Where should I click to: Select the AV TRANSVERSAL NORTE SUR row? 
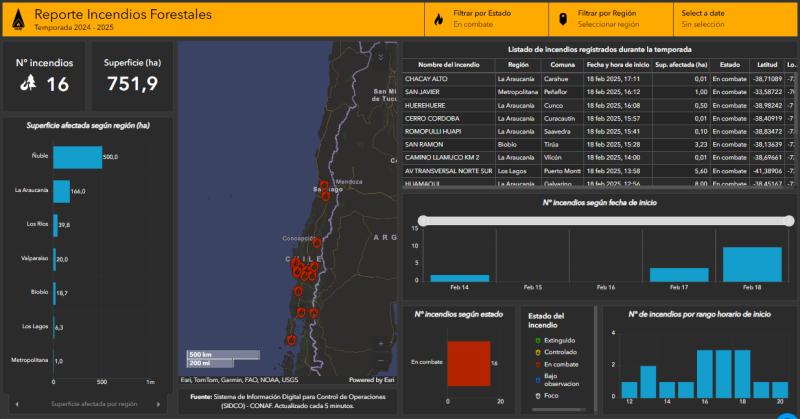point(598,171)
